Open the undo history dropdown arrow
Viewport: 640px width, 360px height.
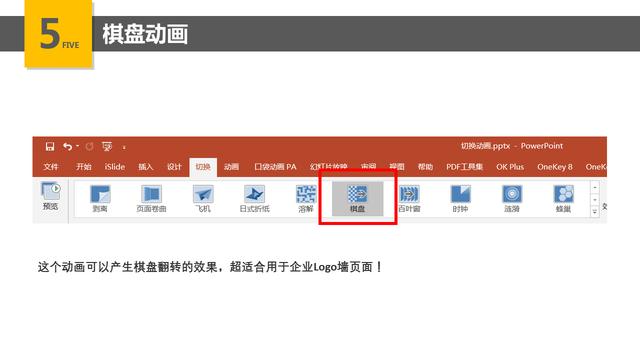[x=77, y=146]
